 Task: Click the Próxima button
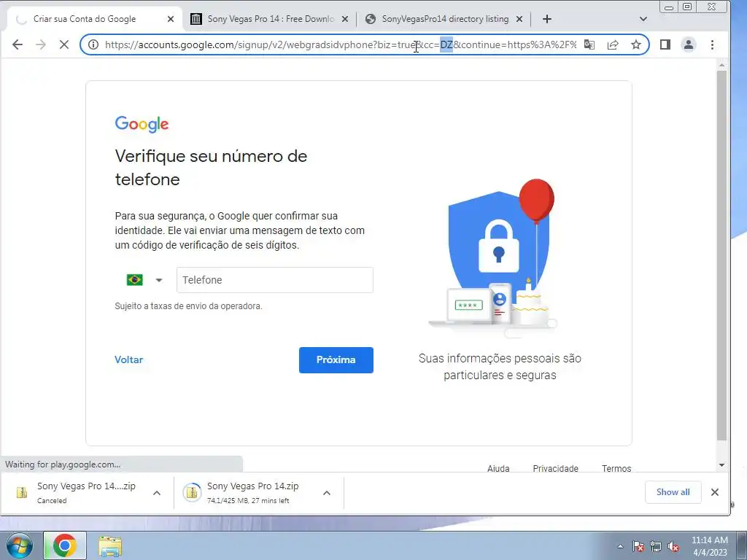pos(336,360)
